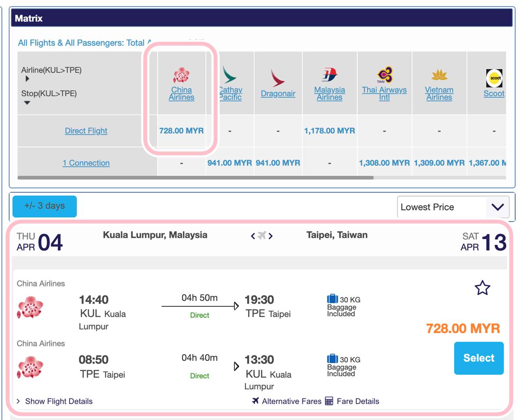Click the Alternative Fares plane icon
Viewport: 521px width, 420px height.
point(255,400)
